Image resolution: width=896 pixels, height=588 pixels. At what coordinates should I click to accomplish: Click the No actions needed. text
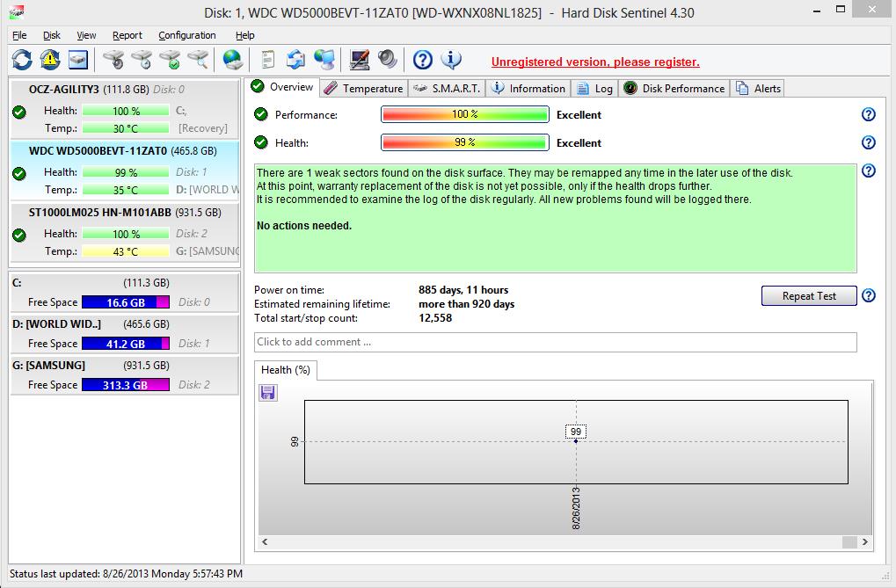tap(304, 226)
